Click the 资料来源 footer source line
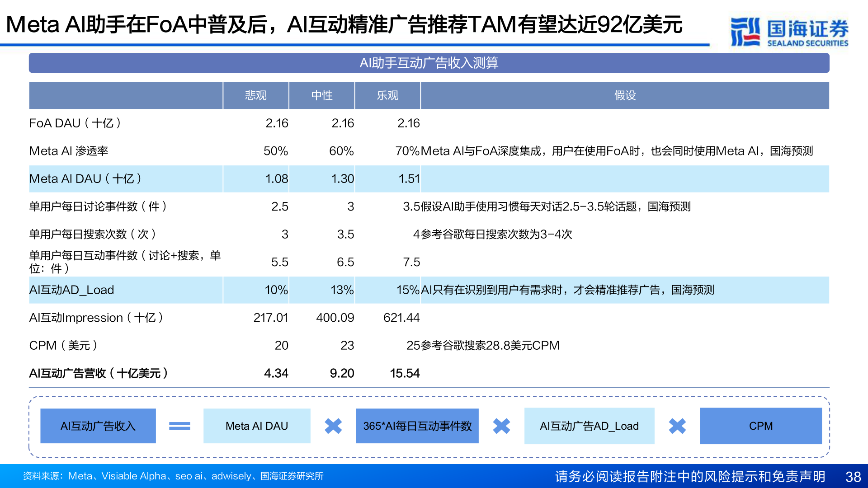Image resolution: width=868 pixels, height=488 pixels. coord(173,476)
